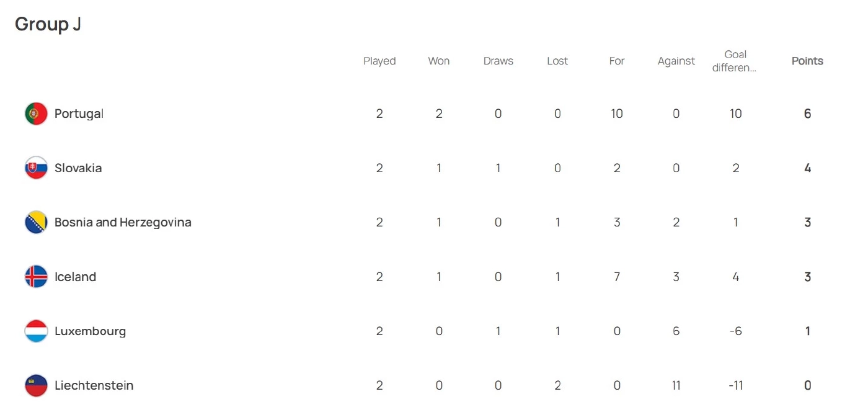Click the Draws column header

pyautogui.click(x=498, y=61)
